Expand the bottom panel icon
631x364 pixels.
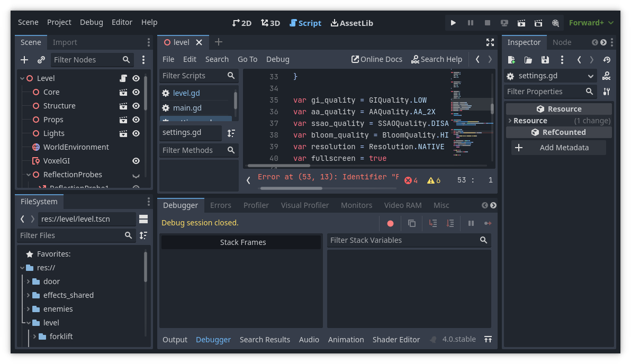488,340
